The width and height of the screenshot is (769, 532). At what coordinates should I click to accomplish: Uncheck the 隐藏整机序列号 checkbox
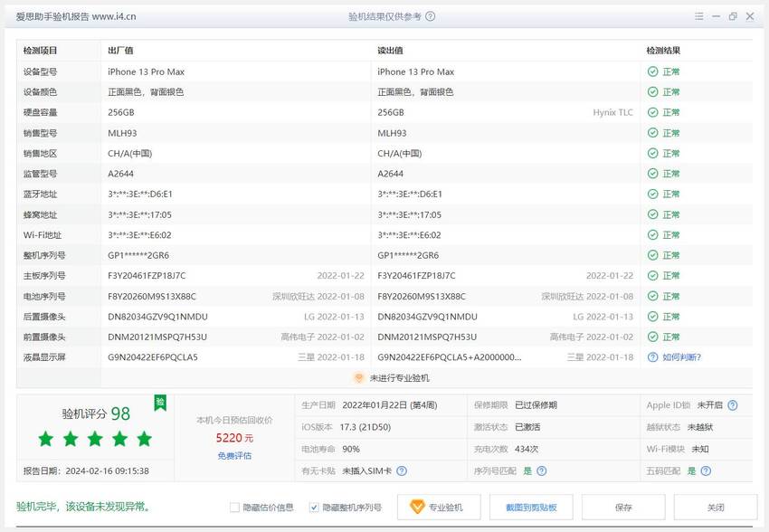pos(314,508)
